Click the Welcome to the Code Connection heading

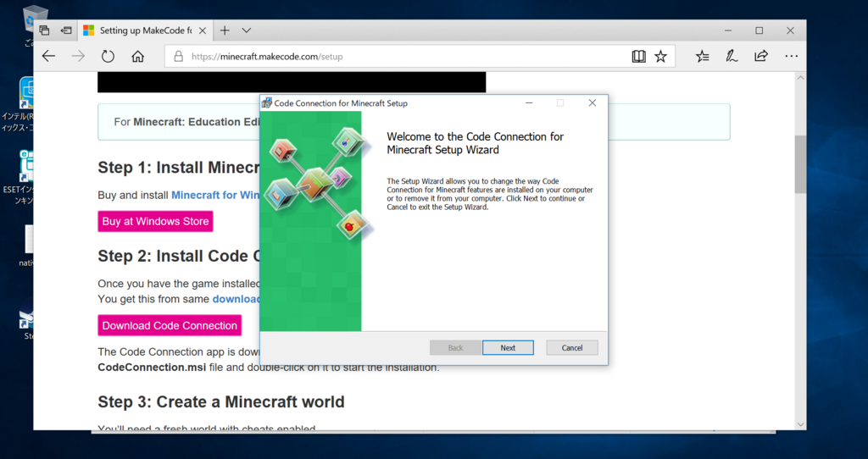point(475,143)
